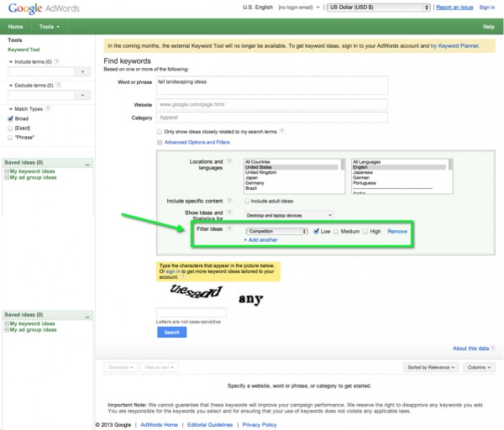Click the add button for Include terms

pos(82,71)
